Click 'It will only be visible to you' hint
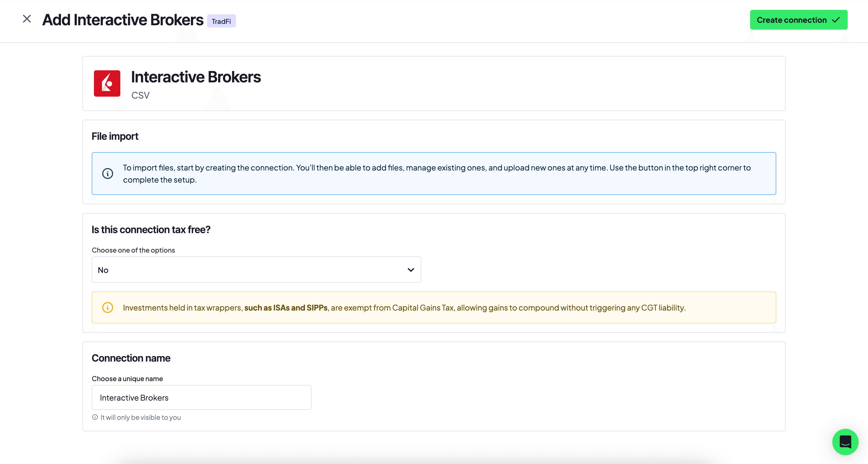 tap(141, 418)
